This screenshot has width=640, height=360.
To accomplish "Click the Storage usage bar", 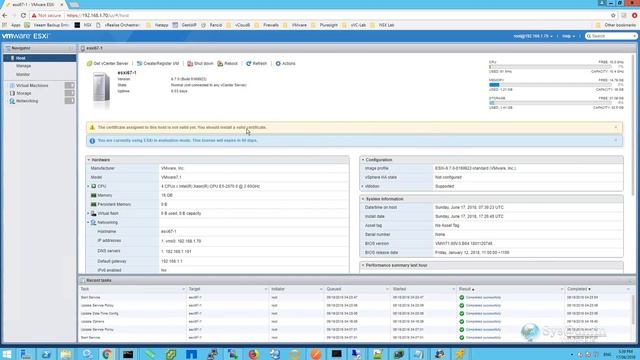I will click(x=551, y=103).
